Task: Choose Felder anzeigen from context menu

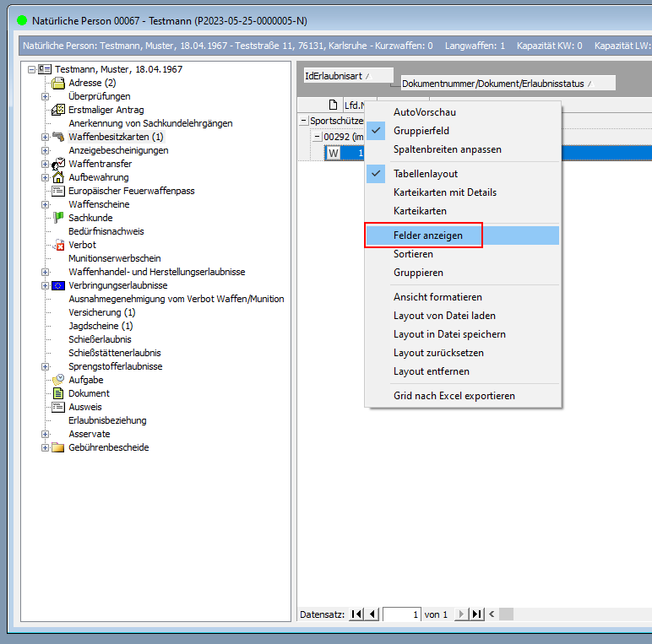Action: point(427,235)
